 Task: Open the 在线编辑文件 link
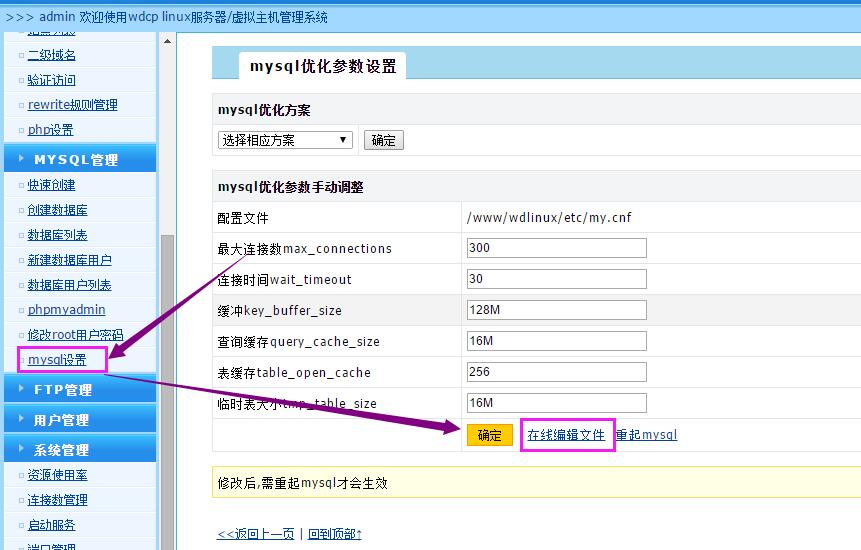[x=566, y=435]
